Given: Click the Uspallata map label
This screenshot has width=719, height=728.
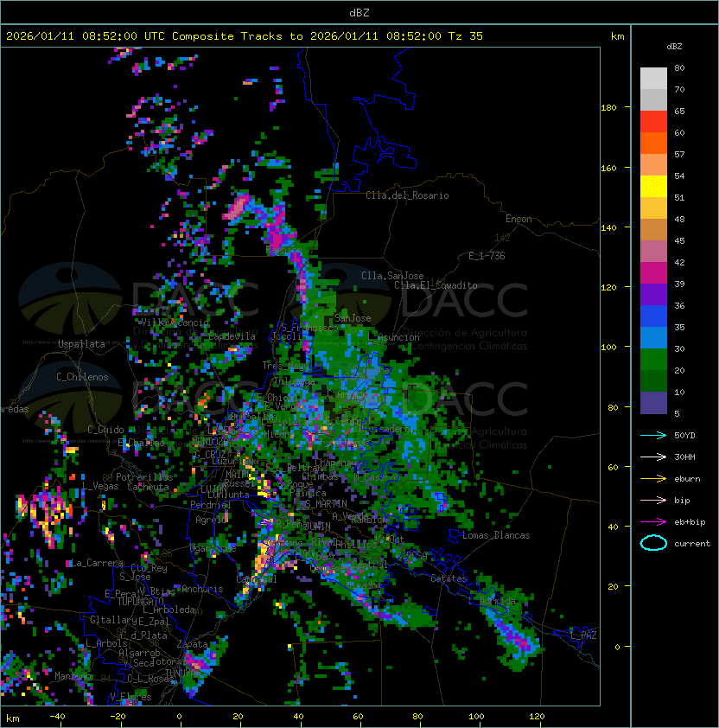Looking at the screenshot, I should 82,344.
